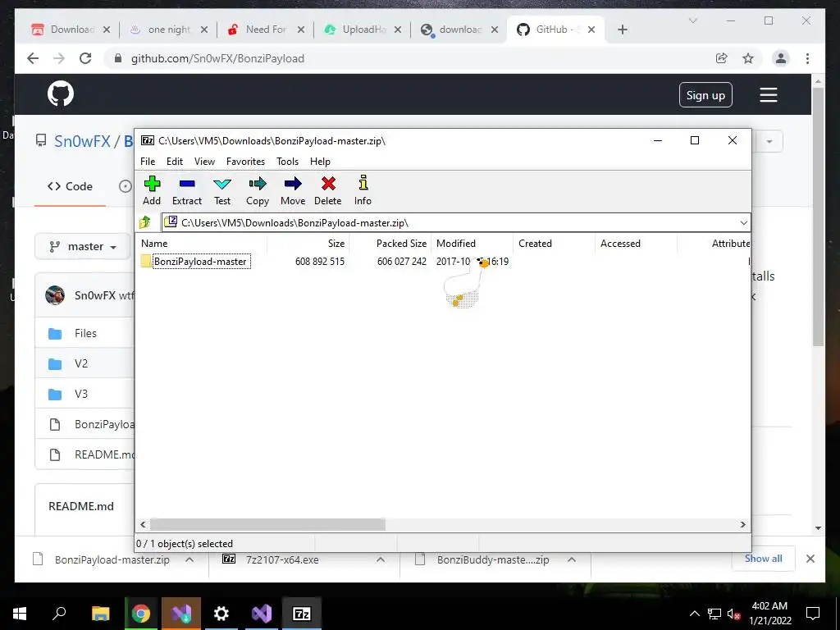Expand the 7-Zip address path dropdown
Viewport: 840px width, 630px height.
point(743,223)
